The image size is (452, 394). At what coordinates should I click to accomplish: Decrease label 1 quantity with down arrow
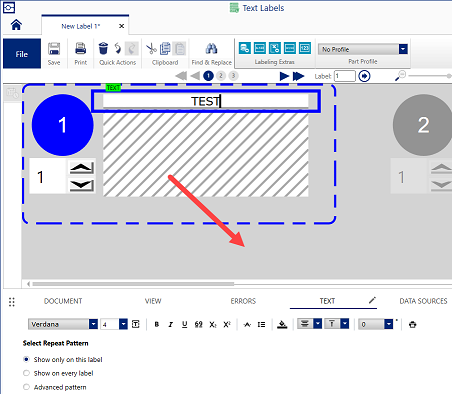click(82, 185)
